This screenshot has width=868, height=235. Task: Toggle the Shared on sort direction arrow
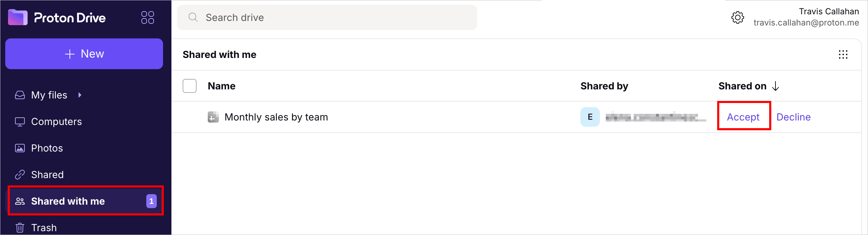(x=776, y=86)
